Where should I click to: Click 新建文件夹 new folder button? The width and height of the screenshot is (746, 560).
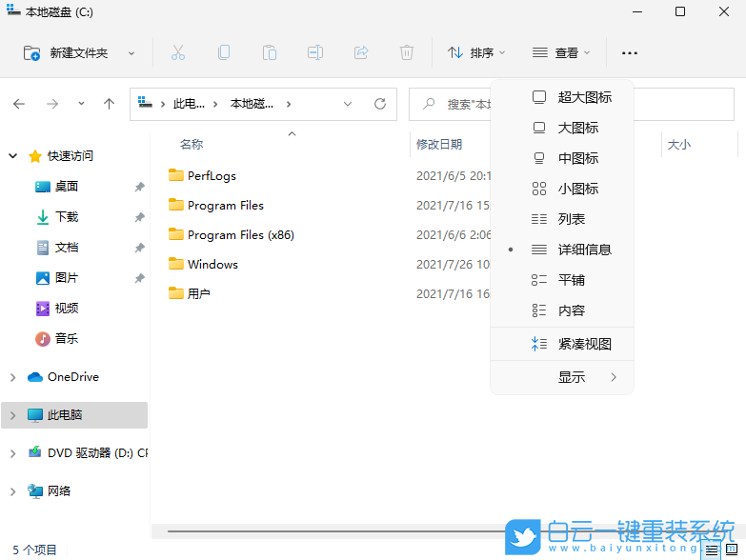click(x=66, y=52)
